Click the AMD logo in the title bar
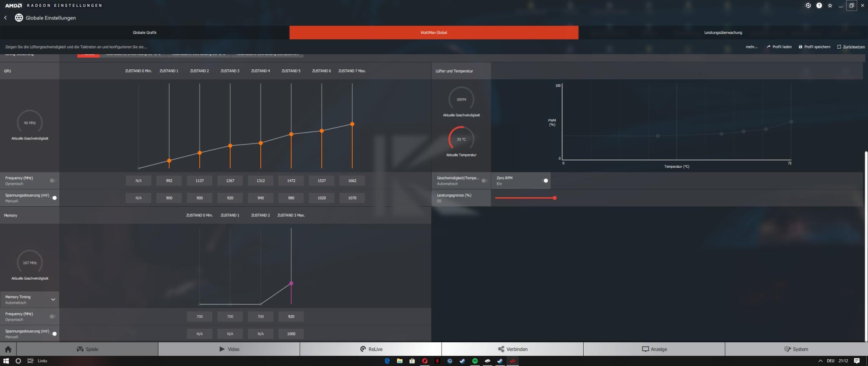Viewport: 868px width, 366px height. tap(13, 6)
